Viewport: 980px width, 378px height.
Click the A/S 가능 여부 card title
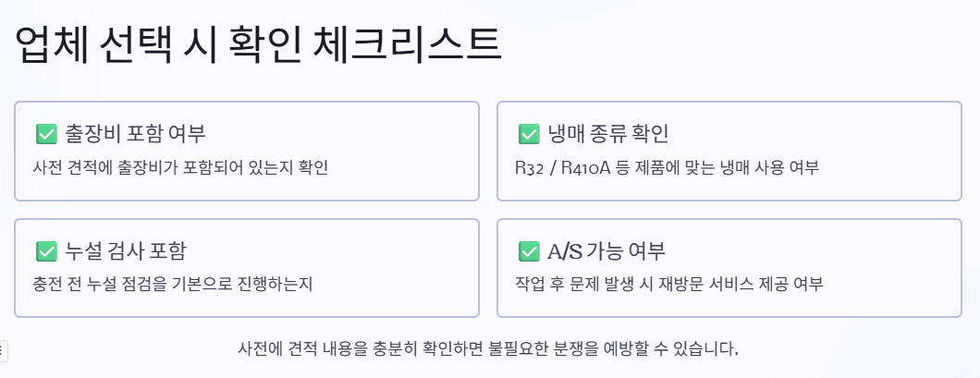tap(606, 250)
